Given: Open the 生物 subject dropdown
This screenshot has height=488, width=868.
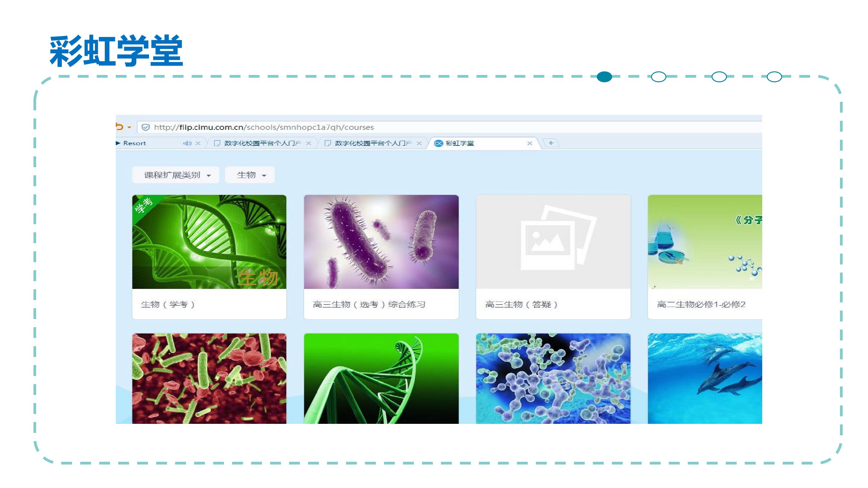Looking at the screenshot, I should (250, 175).
